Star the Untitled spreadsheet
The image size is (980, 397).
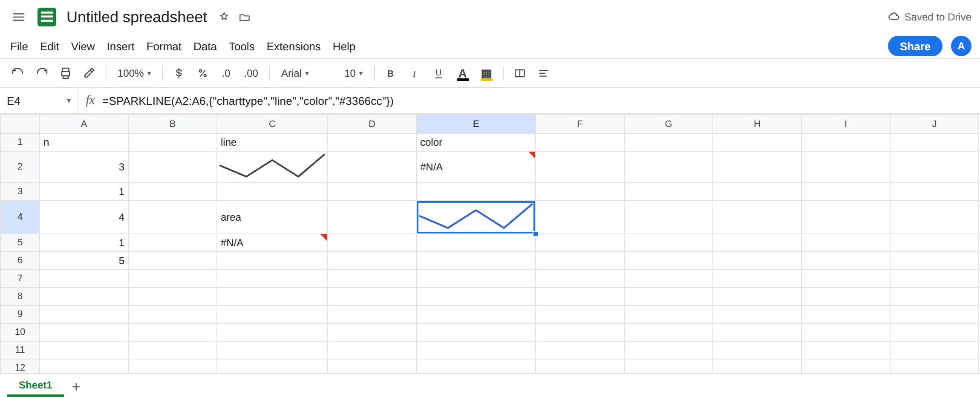coord(224,17)
